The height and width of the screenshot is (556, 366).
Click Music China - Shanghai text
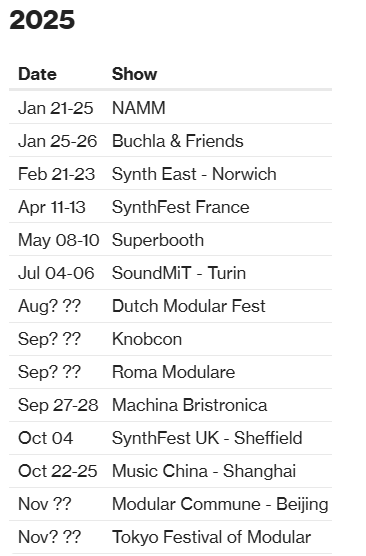(204, 471)
